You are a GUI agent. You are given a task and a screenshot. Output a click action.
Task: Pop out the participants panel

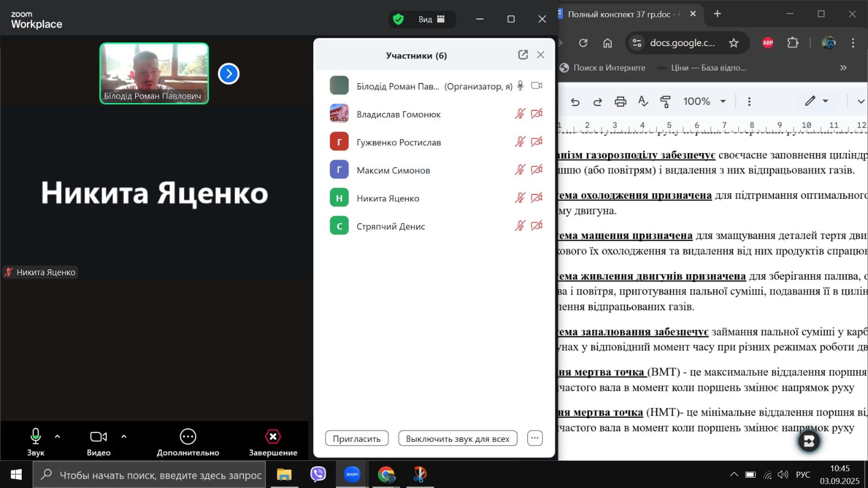(x=523, y=55)
